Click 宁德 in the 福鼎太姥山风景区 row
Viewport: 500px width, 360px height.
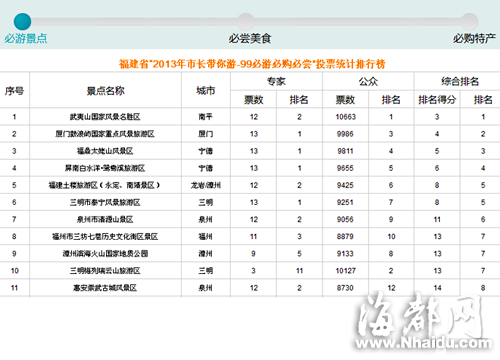point(206,151)
